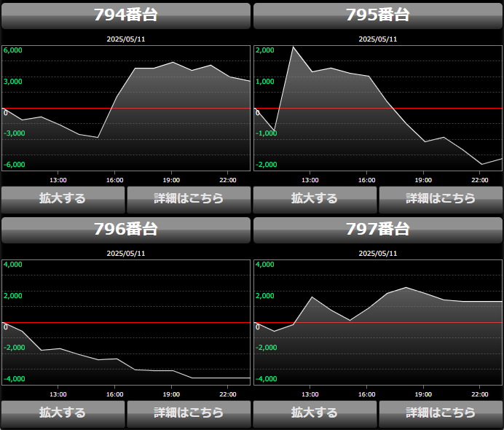
Task: Click the 19:00 time label under 796番台 graph
Action: click(171, 394)
